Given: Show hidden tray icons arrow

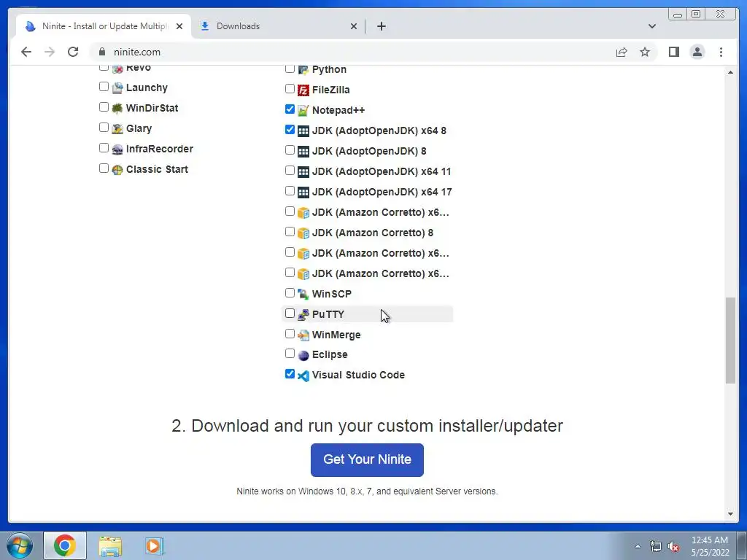Looking at the screenshot, I should pyautogui.click(x=638, y=547).
